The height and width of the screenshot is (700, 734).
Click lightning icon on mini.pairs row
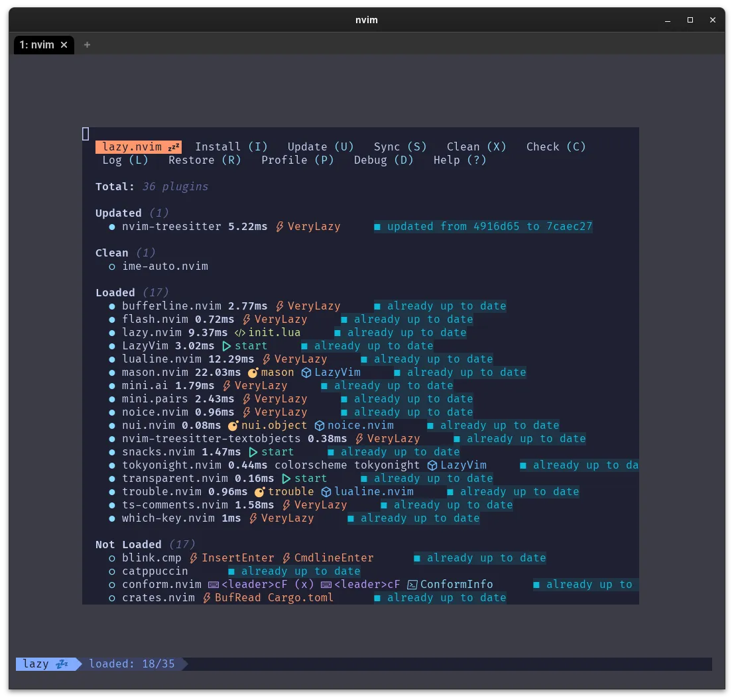247,399
